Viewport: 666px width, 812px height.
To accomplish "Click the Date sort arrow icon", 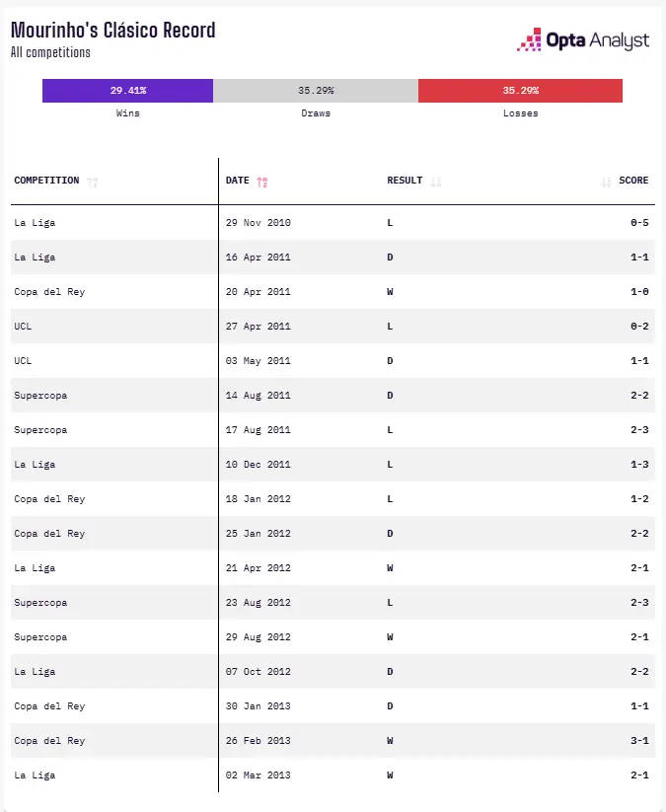I will [x=262, y=182].
